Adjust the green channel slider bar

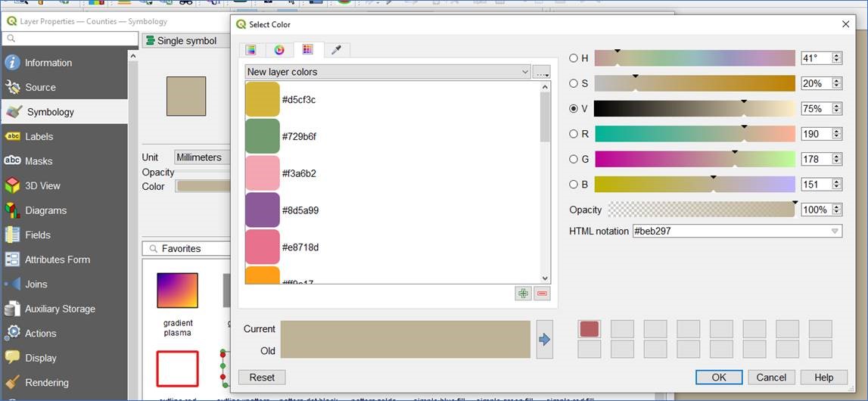pyautogui.click(x=695, y=160)
